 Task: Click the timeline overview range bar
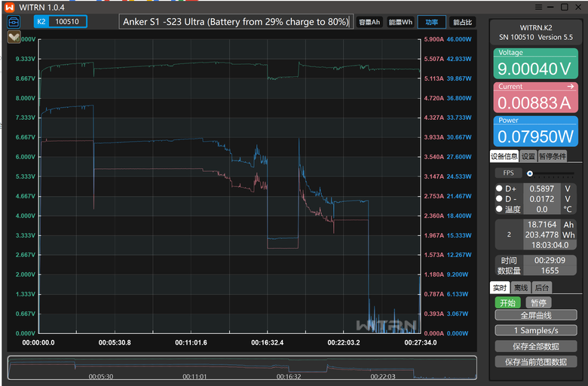242,368
